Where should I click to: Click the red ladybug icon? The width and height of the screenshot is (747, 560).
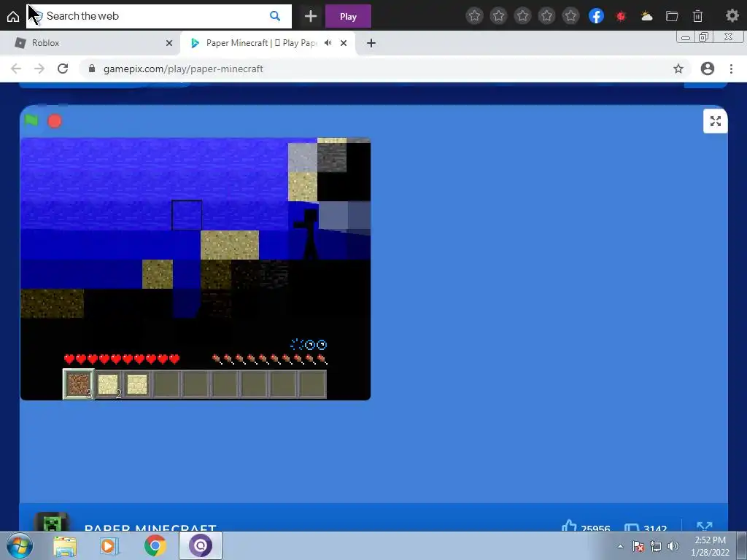point(621,16)
